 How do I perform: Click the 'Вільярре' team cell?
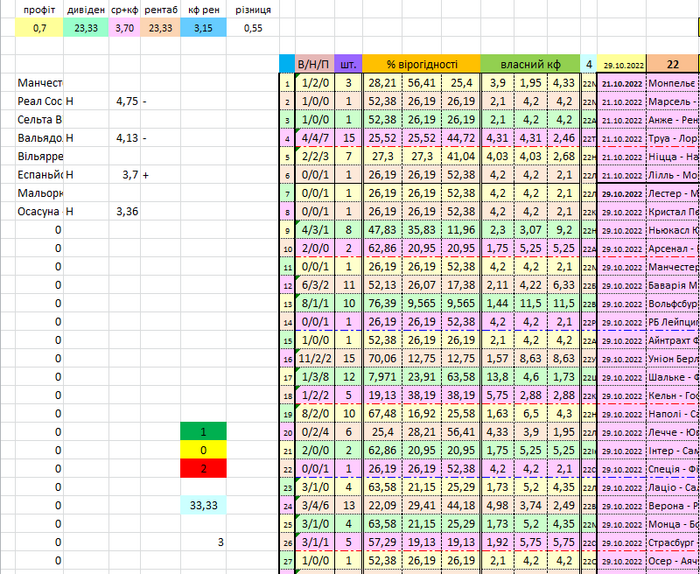[x=39, y=156]
